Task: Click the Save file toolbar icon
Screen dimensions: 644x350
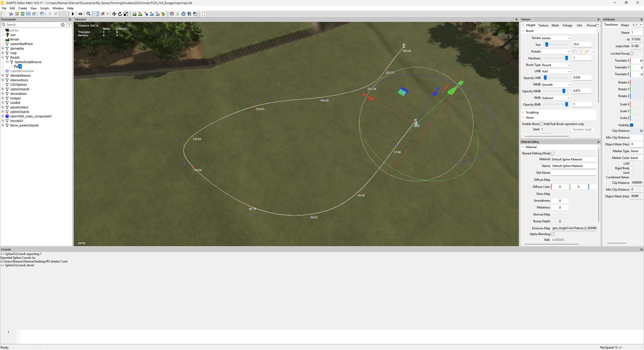Action: coord(29,14)
